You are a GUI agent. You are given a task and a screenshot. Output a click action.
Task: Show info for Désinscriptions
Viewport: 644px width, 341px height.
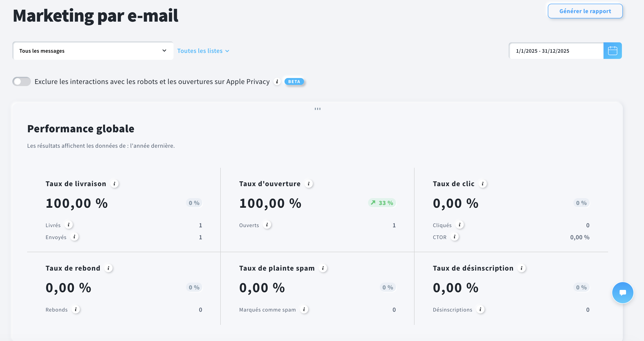coord(480,309)
